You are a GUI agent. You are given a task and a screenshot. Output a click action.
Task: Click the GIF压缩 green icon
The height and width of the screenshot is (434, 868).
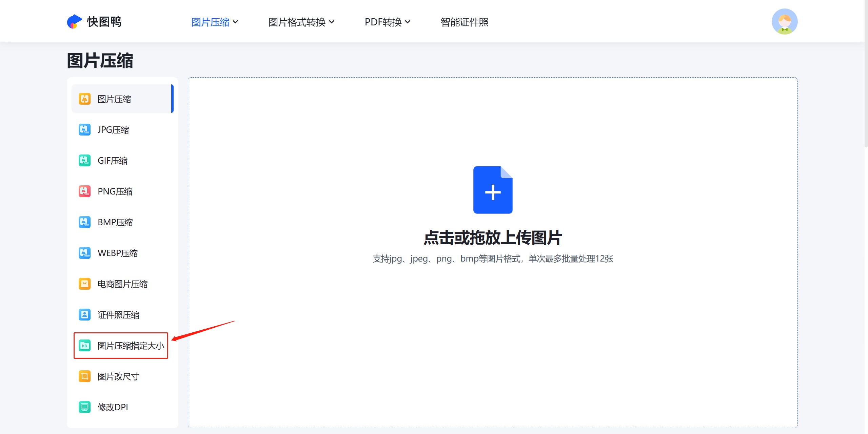(x=84, y=160)
